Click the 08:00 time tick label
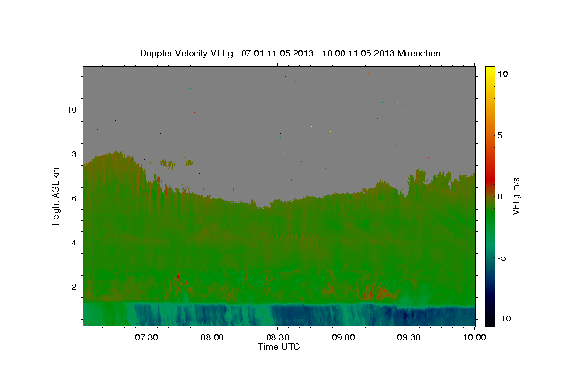 (212, 337)
